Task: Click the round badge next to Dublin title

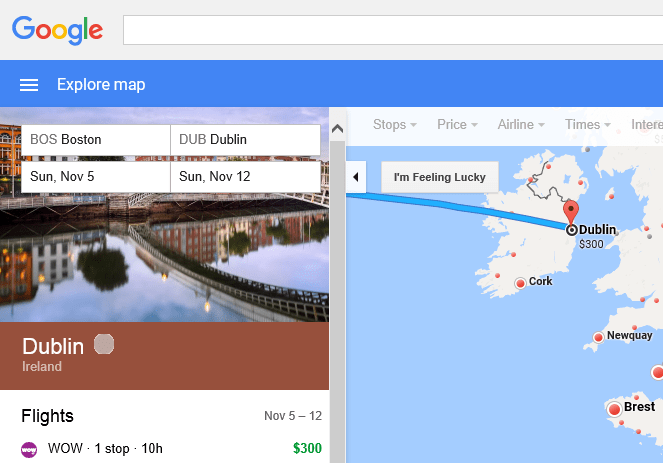Action: pos(104,345)
